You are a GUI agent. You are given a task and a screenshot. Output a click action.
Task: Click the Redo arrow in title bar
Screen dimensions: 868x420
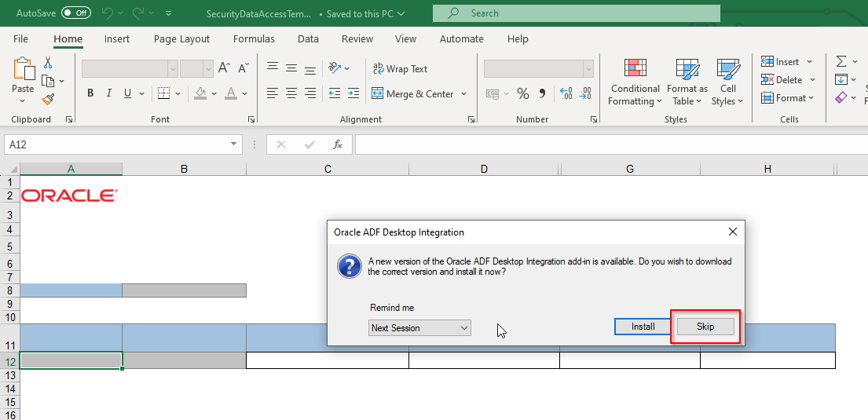pos(138,13)
